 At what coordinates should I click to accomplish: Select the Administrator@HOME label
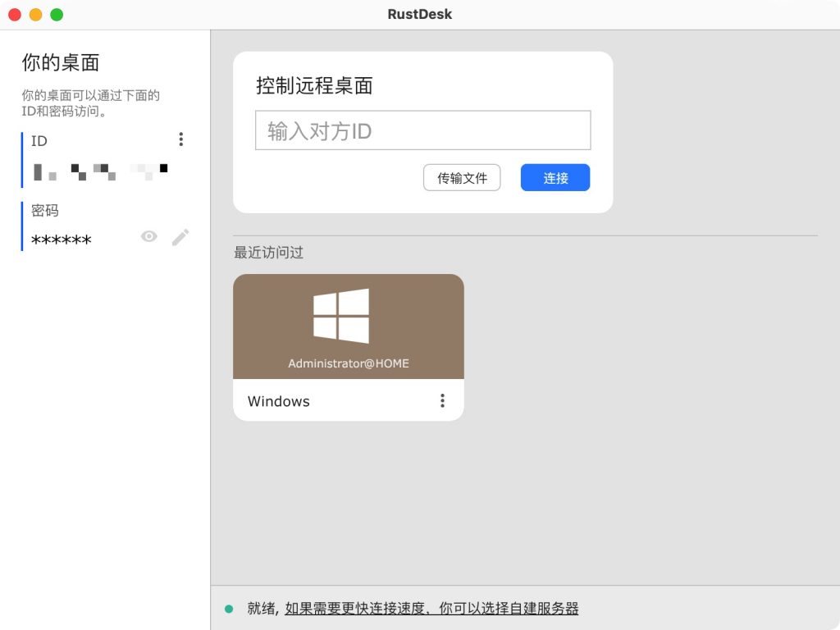click(x=348, y=363)
